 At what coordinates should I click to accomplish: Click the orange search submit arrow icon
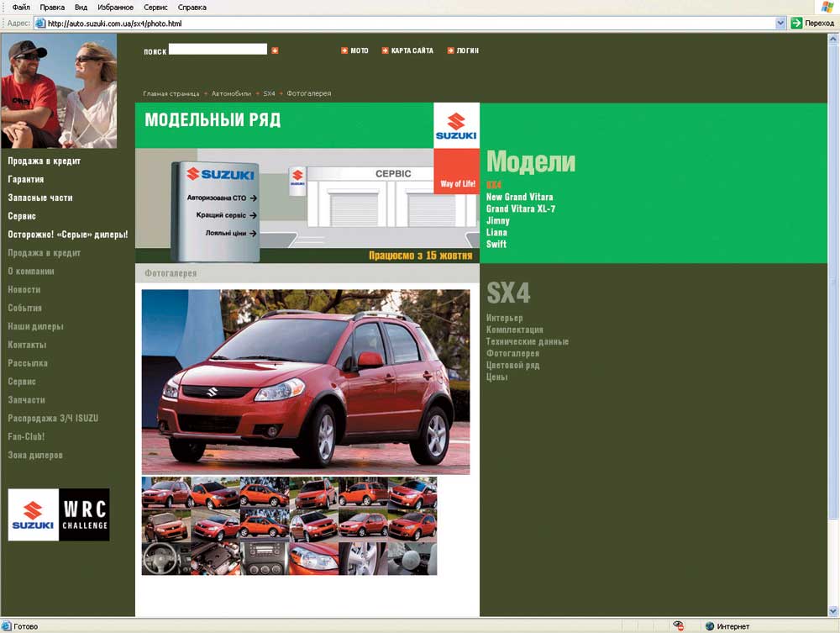275,51
